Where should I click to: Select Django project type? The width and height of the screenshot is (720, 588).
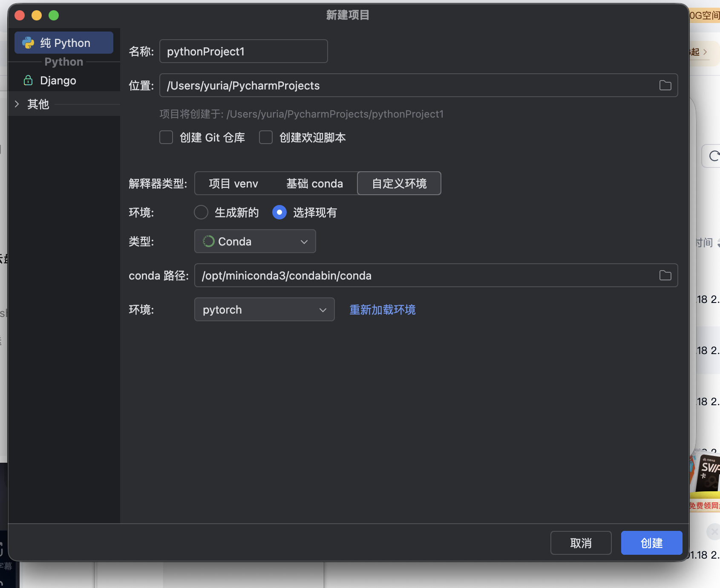pos(58,81)
